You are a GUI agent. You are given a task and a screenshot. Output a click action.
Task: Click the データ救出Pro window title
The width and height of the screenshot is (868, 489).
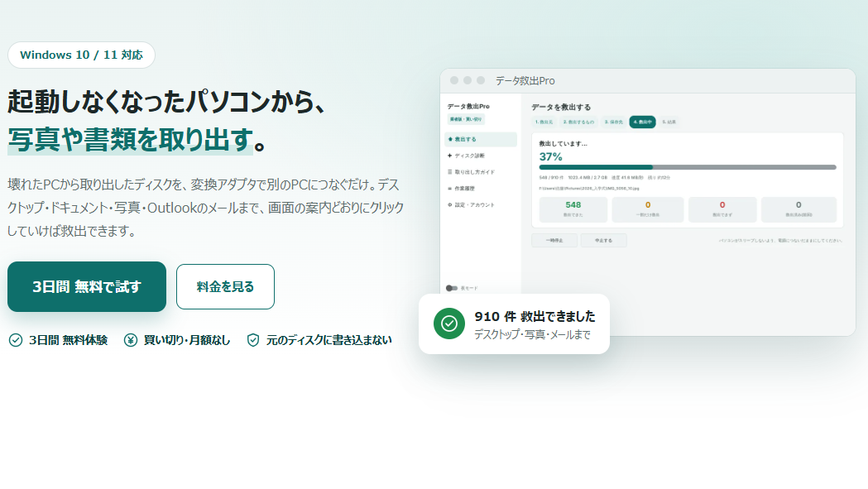click(525, 81)
